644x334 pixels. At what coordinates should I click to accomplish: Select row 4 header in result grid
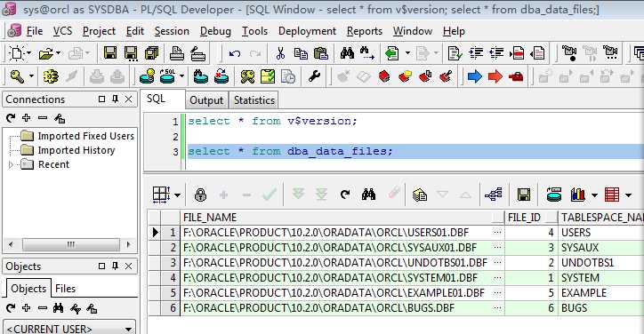pos(169,278)
